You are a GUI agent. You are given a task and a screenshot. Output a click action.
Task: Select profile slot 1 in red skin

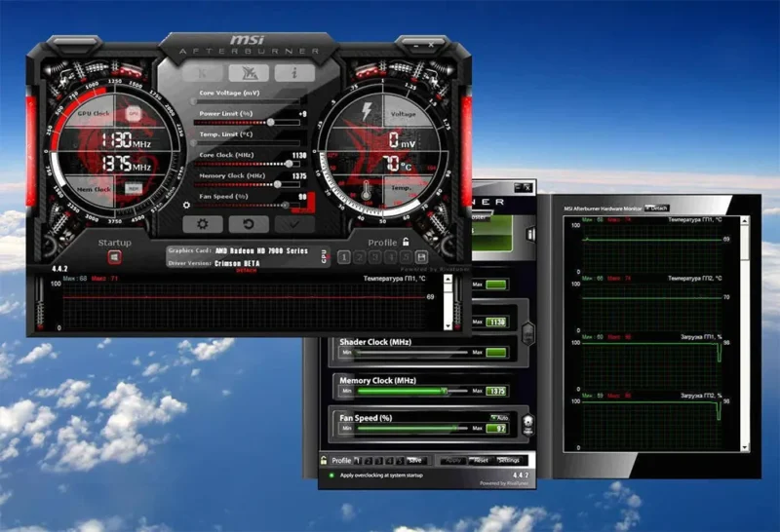point(343,257)
